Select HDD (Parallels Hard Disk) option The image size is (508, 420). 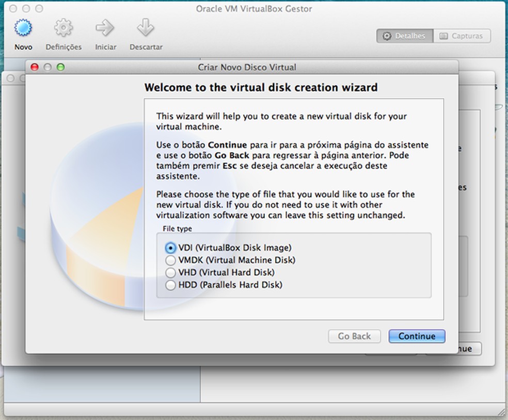(224, 285)
